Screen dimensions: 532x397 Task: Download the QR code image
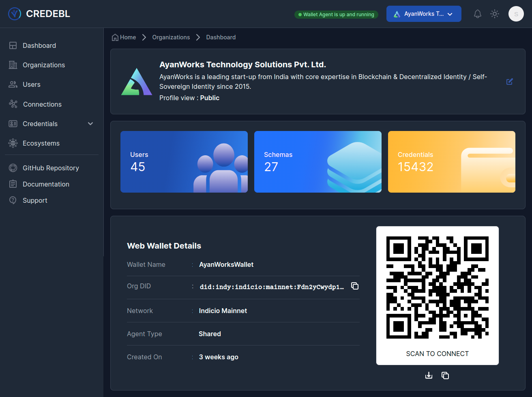click(x=429, y=376)
